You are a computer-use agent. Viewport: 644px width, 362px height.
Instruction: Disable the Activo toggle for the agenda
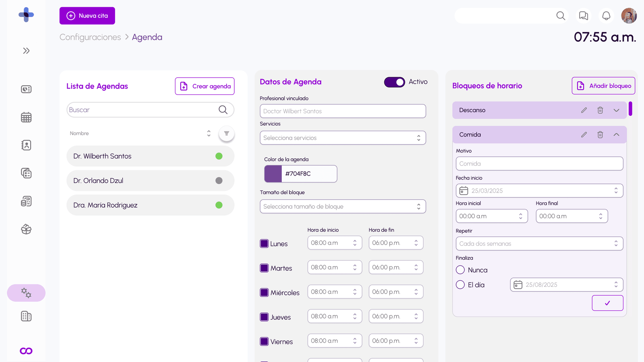pyautogui.click(x=394, y=82)
